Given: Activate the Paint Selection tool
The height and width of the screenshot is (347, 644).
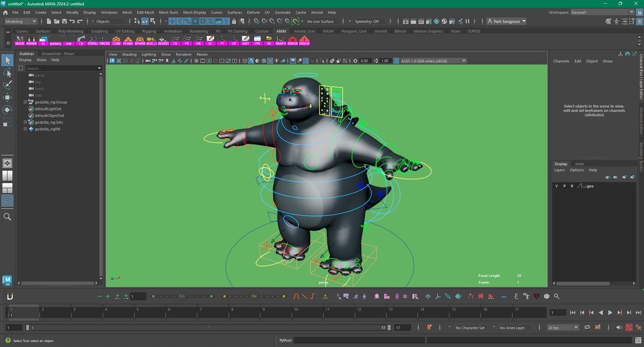Looking at the screenshot, I should pyautogui.click(x=8, y=85).
